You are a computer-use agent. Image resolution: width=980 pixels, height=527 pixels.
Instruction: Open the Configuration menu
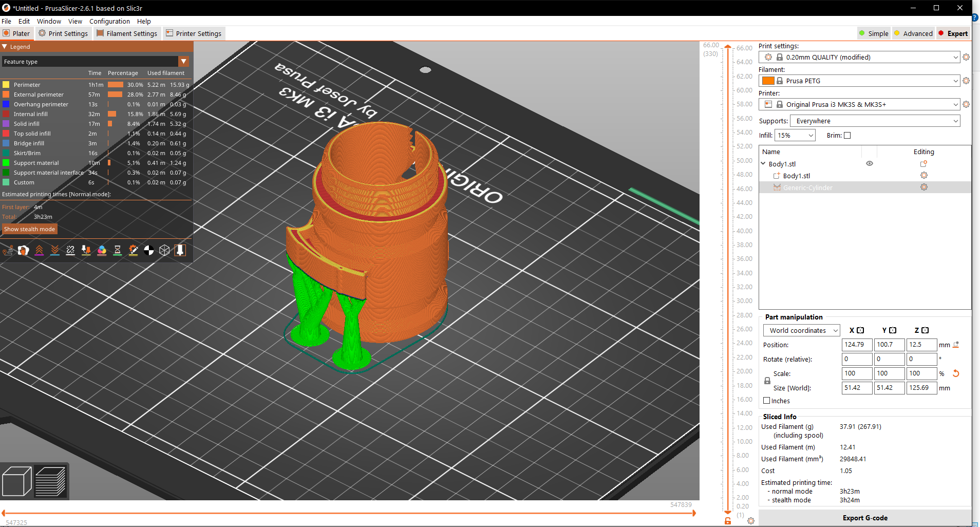coord(109,21)
